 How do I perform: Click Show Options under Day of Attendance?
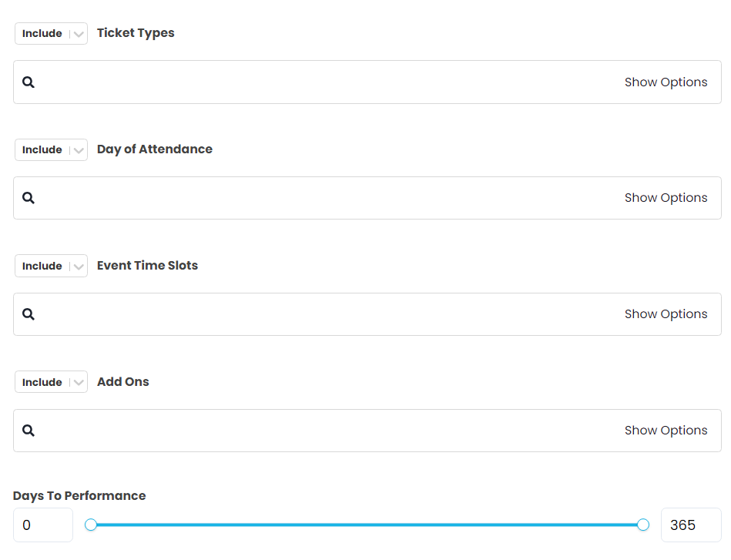pos(666,198)
